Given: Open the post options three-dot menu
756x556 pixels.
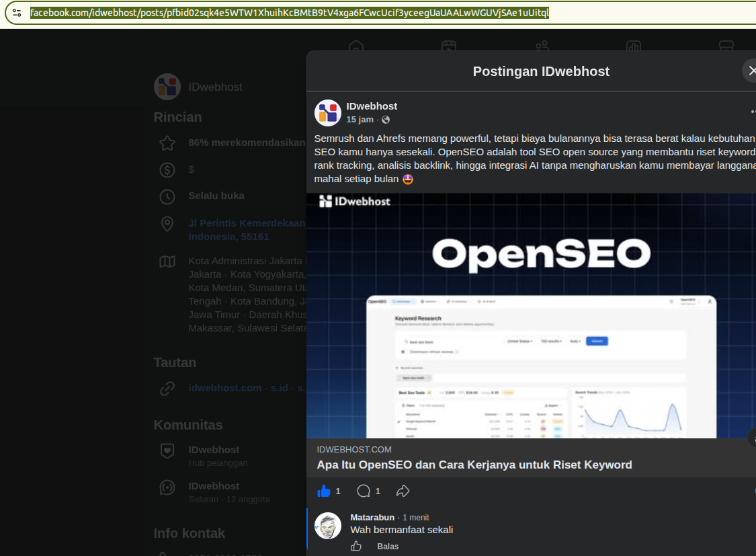Looking at the screenshot, I should click(x=753, y=112).
